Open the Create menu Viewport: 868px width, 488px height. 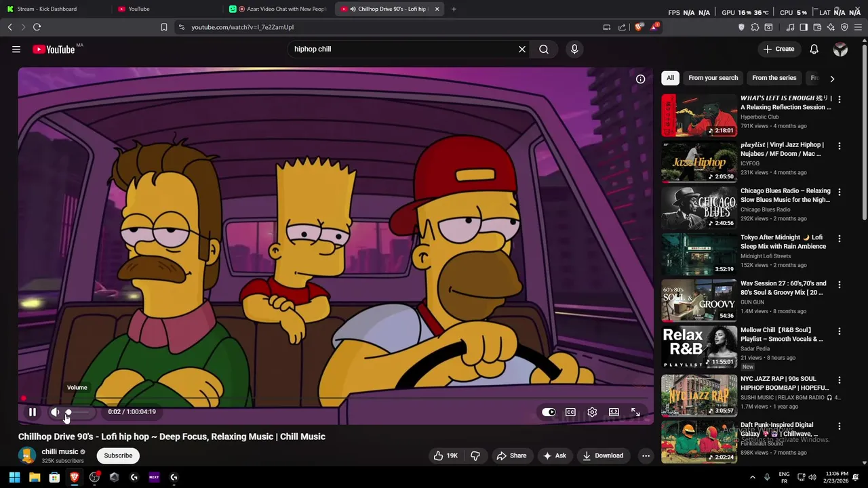tap(778, 49)
